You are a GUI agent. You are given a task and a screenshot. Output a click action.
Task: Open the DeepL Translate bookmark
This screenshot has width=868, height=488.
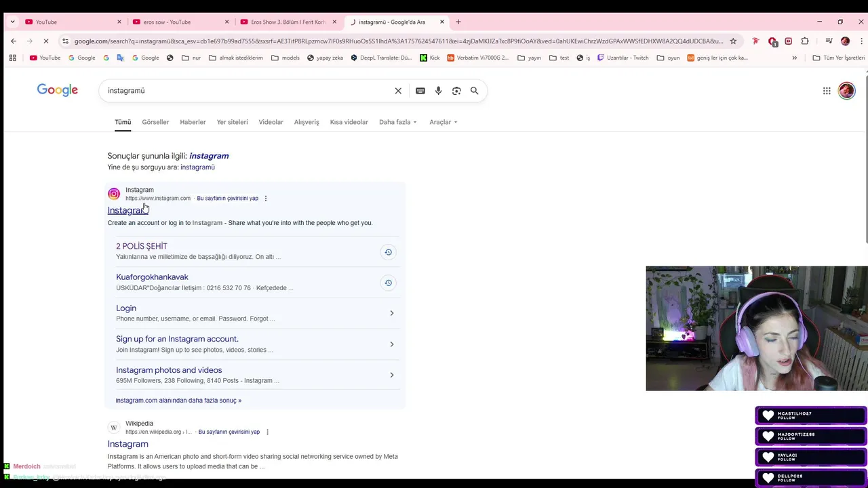[381, 58]
